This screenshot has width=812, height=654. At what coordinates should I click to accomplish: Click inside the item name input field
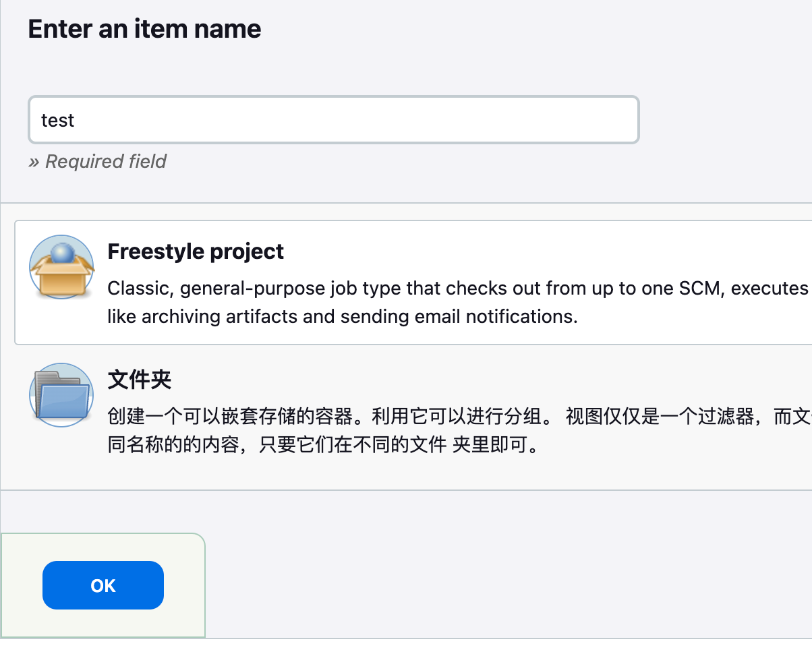333,120
